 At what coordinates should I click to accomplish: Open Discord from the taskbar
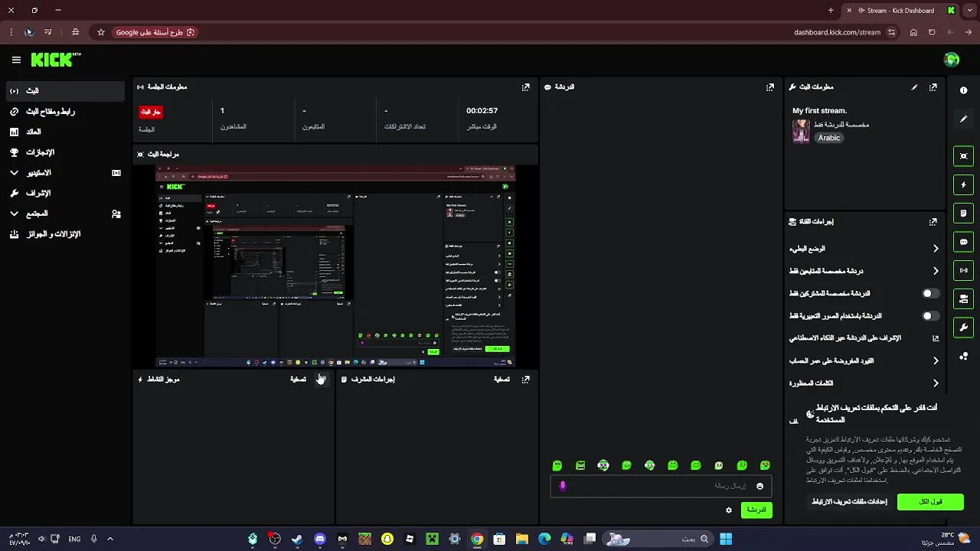coord(319,539)
